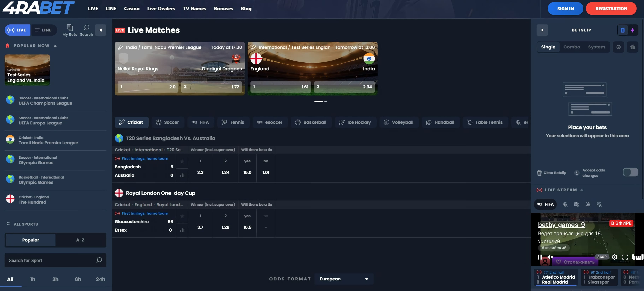Collapse the Live Stream section
The width and height of the screenshot is (644, 291).
582,190
